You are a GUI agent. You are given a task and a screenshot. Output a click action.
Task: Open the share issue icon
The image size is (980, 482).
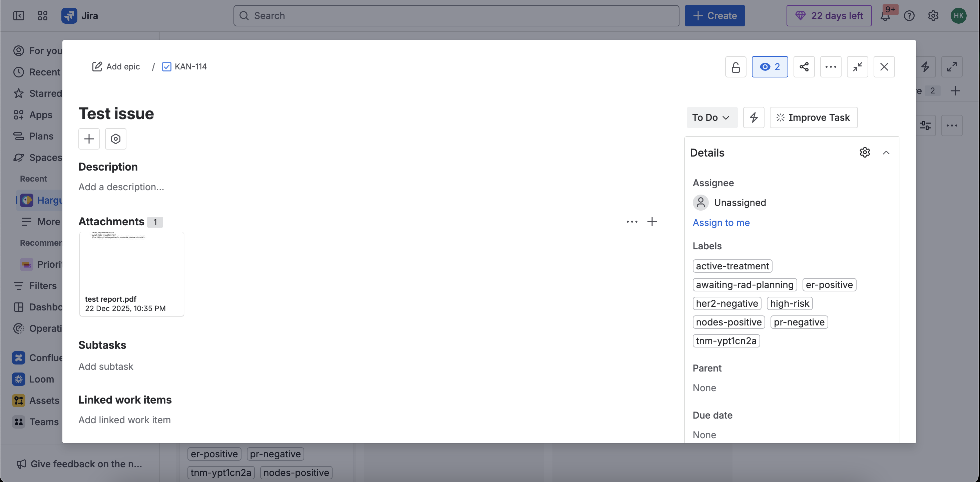pyautogui.click(x=804, y=67)
